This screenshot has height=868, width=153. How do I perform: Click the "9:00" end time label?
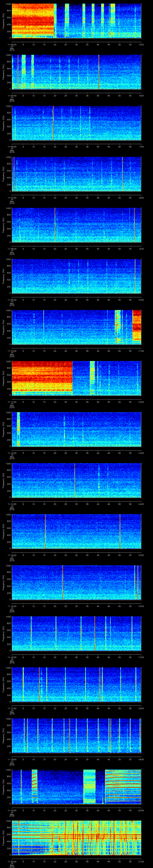pos(141,249)
